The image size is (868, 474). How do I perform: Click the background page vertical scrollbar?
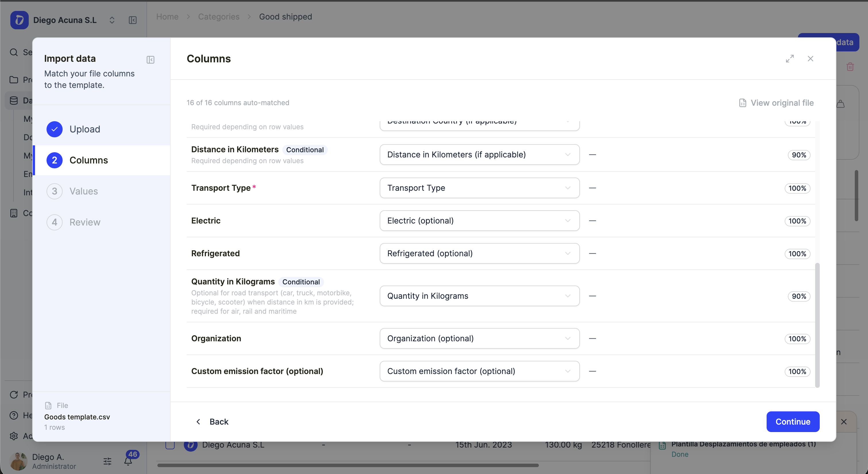click(856, 196)
